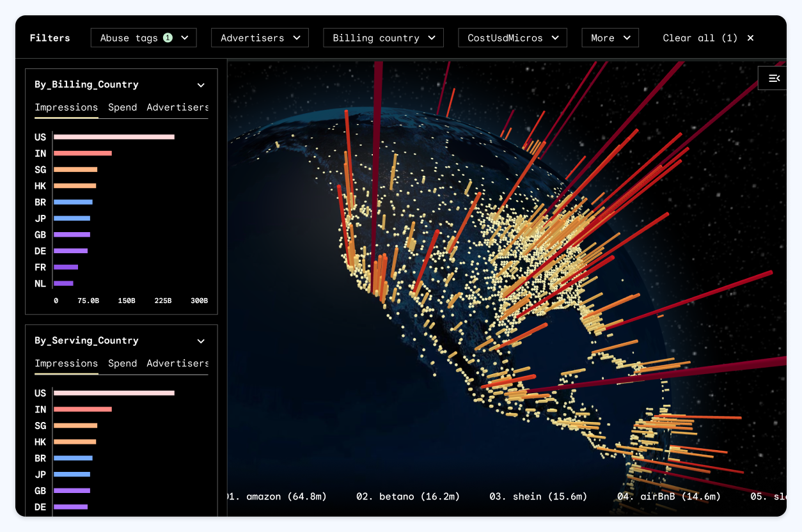Select amazon in the bottom advertiser ticker
The height and width of the screenshot is (532, 802).
(278, 496)
